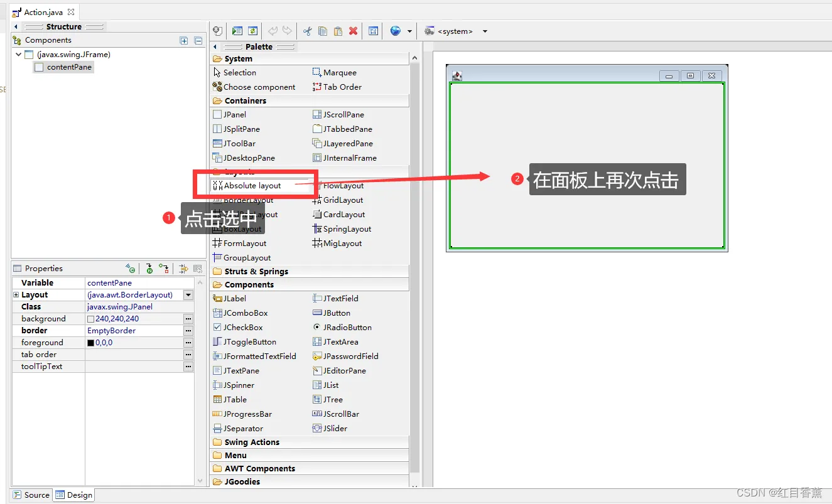Collapse the Containers palette category
The width and height of the screenshot is (832, 504).
[x=310, y=101]
